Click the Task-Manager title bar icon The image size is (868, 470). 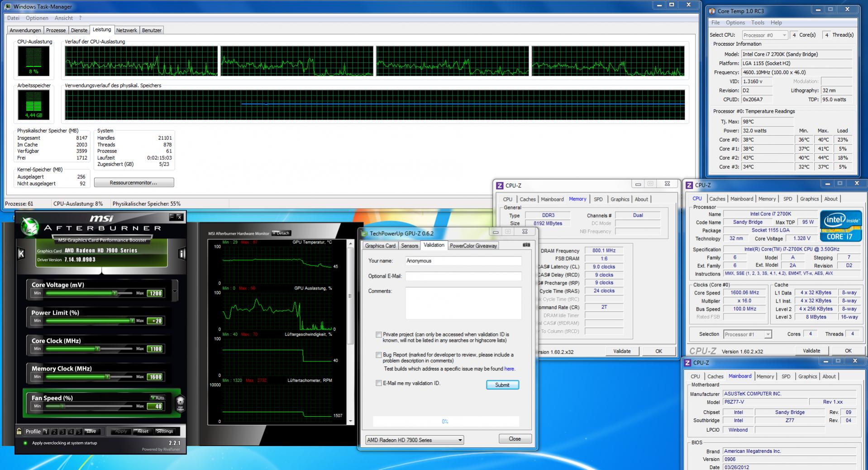pos(8,6)
